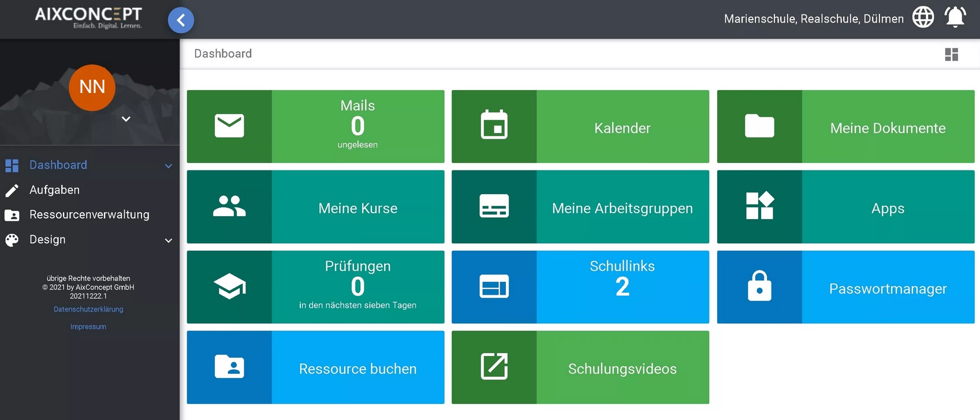Open the Datenschutzerklärung link
Image resolution: width=980 pixels, height=420 pixels.
pyautogui.click(x=88, y=310)
